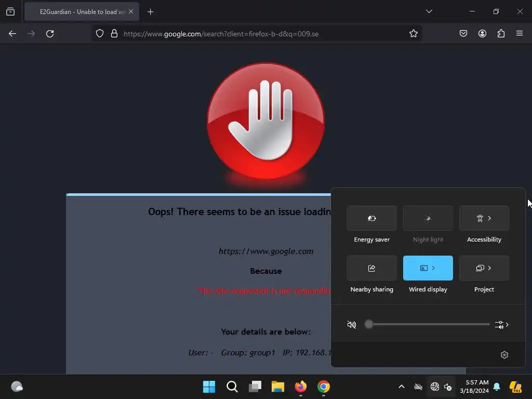Open weather widget on taskbar
This screenshot has width=532, height=399.
pyautogui.click(x=17, y=387)
